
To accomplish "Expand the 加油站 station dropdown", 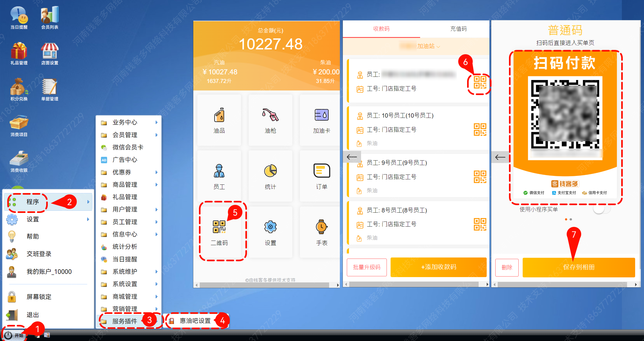I will tap(428, 46).
